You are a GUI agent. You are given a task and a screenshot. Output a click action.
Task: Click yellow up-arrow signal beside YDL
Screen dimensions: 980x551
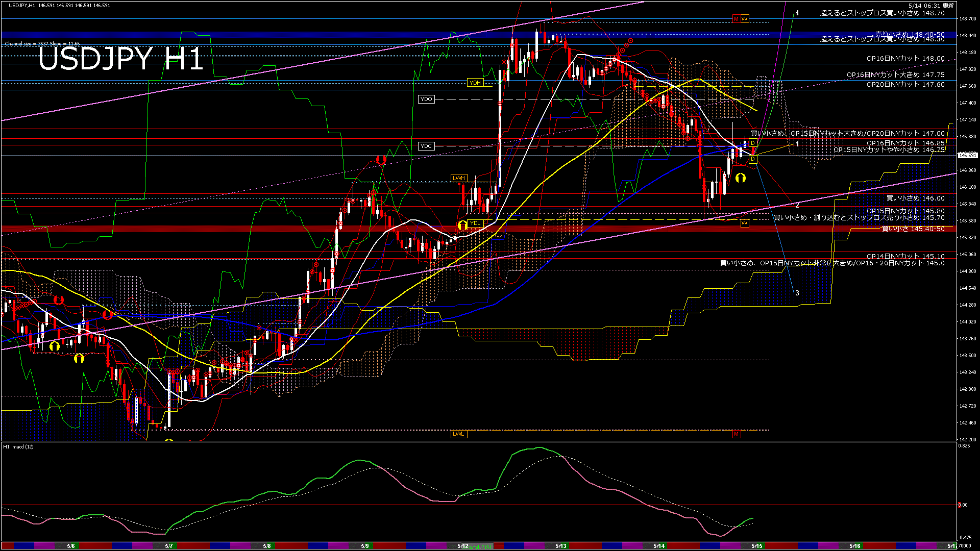462,225
